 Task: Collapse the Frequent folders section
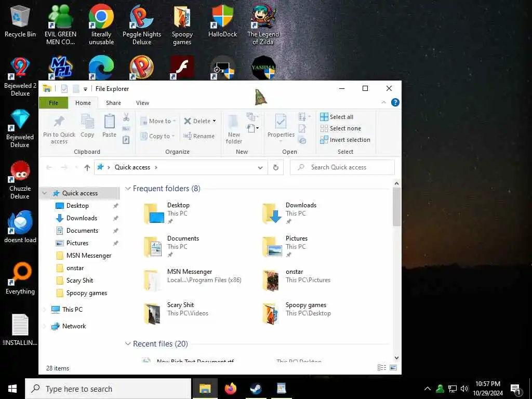click(x=128, y=189)
